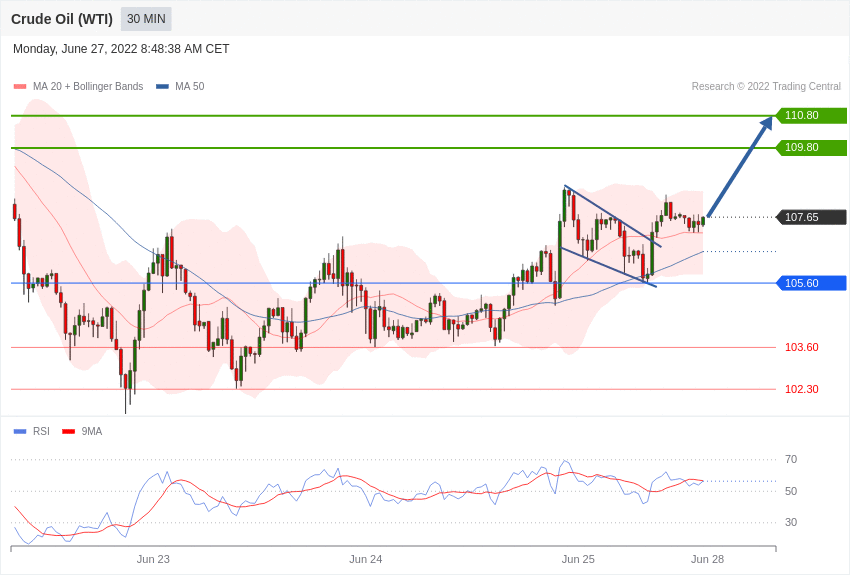
Task: Click the red 103.60 support label
Action: pyautogui.click(x=801, y=347)
